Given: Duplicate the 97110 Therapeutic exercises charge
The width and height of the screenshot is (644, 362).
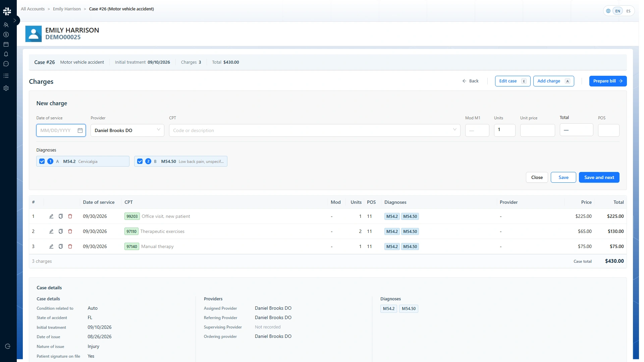Looking at the screenshot, I should pyautogui.click(x=61, y=231).
